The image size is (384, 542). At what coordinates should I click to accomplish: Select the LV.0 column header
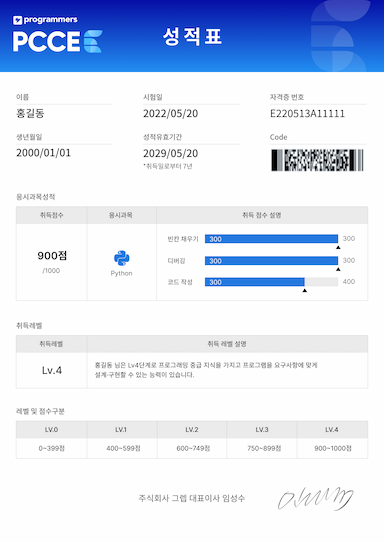click(x=51, y=430)
